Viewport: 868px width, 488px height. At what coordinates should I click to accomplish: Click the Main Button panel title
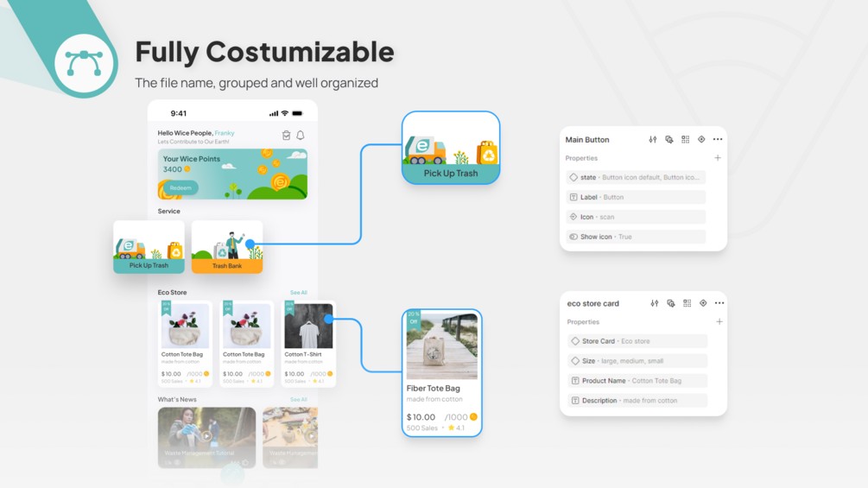(x=587, y=140)
